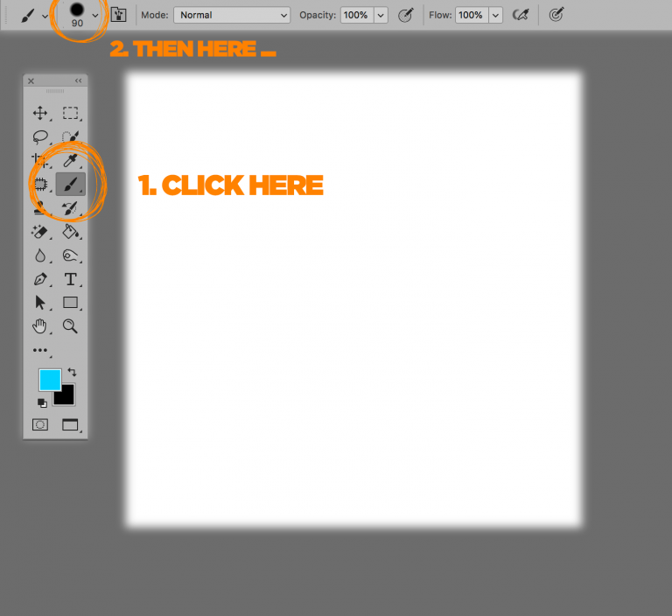Open the brush preset picker showing 90
This screenshot has width=672, height=616.
pos(77,15)
